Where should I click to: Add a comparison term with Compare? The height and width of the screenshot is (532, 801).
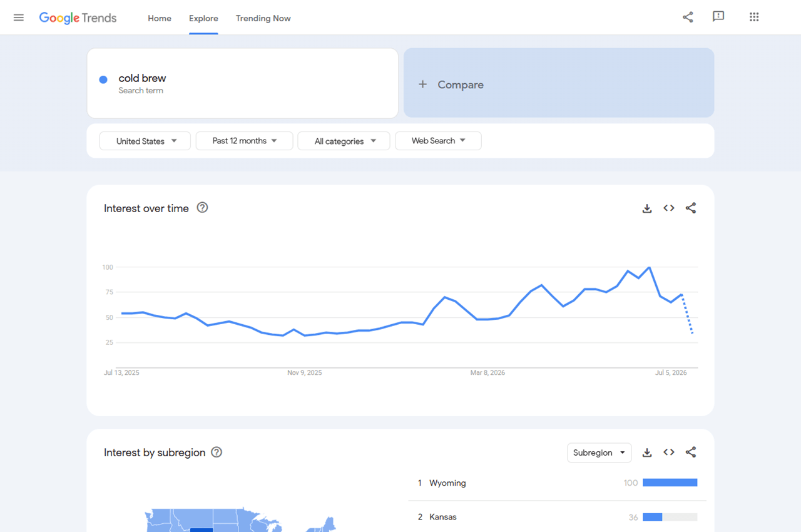click(x=559, y=83)
